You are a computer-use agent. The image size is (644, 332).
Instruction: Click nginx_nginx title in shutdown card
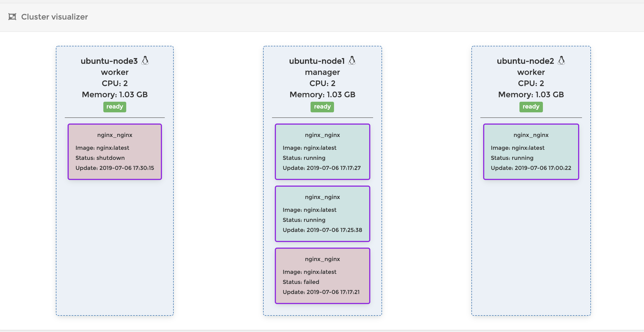pos(115,135)
